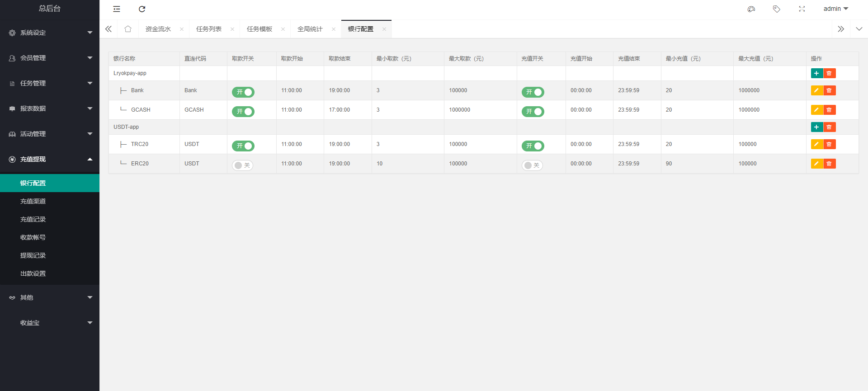Edit the GCASH row
This screenshot has height=391, width=868.
816,110
